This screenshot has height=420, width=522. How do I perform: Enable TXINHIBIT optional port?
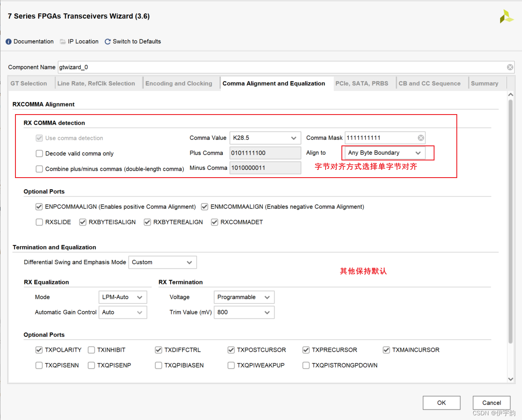[91, 350]
